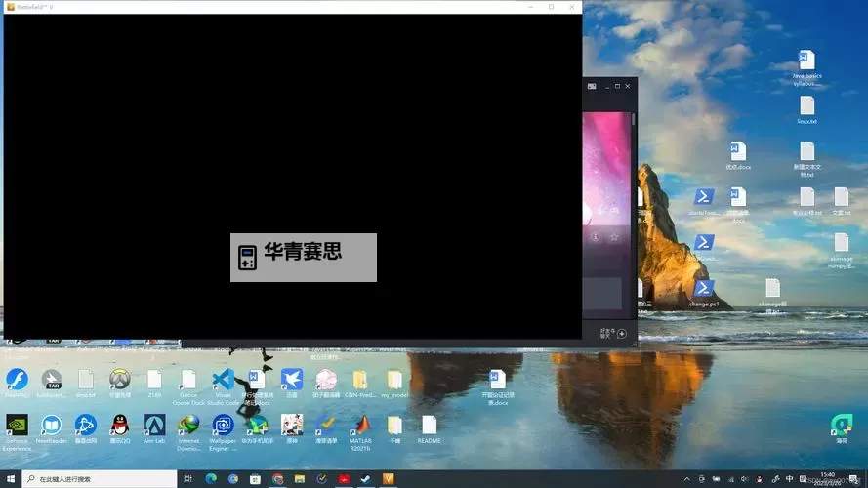Open the linux.txt file
868x488 pixels.
point(806,105)
